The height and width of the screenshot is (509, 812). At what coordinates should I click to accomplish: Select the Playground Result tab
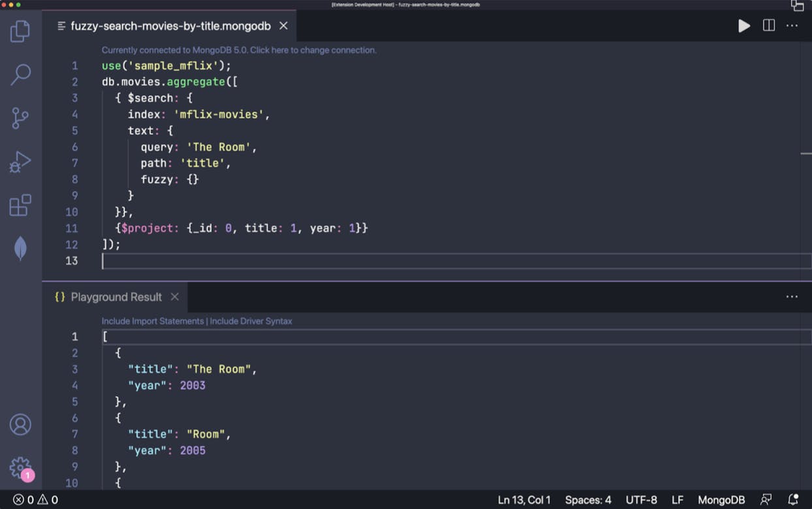point(116,297)
